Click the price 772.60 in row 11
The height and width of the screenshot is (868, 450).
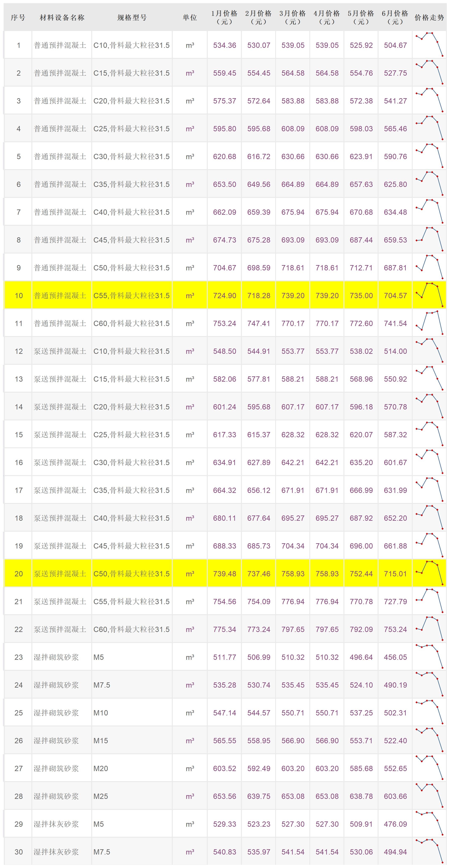coord(361,323)
